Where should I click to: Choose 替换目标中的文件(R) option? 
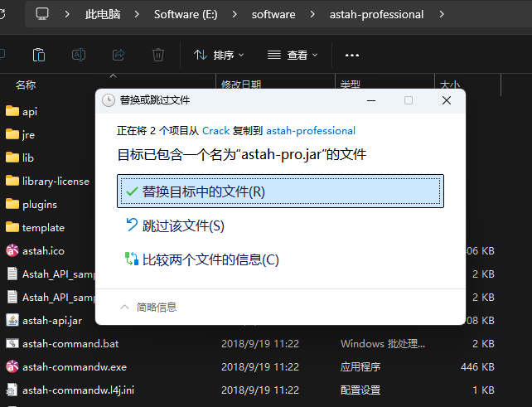pyautogui.click(x=281, y=191)
